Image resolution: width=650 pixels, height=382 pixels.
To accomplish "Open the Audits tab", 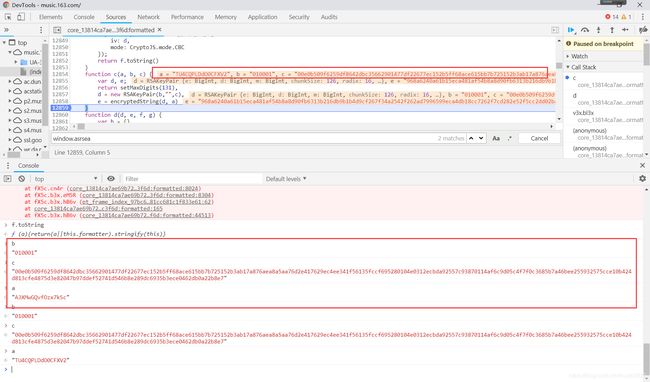I will pyautogui.click(x=329, y=17).
